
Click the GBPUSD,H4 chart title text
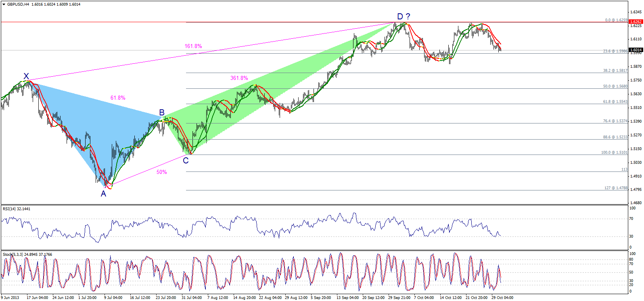tap(18, 4)
